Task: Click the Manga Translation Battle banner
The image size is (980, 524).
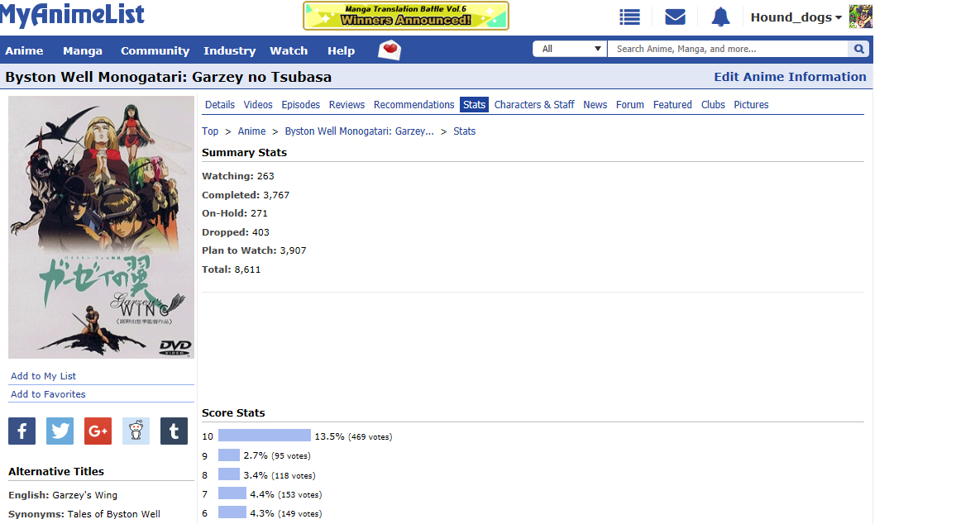Action: click(x=406, y=16)
